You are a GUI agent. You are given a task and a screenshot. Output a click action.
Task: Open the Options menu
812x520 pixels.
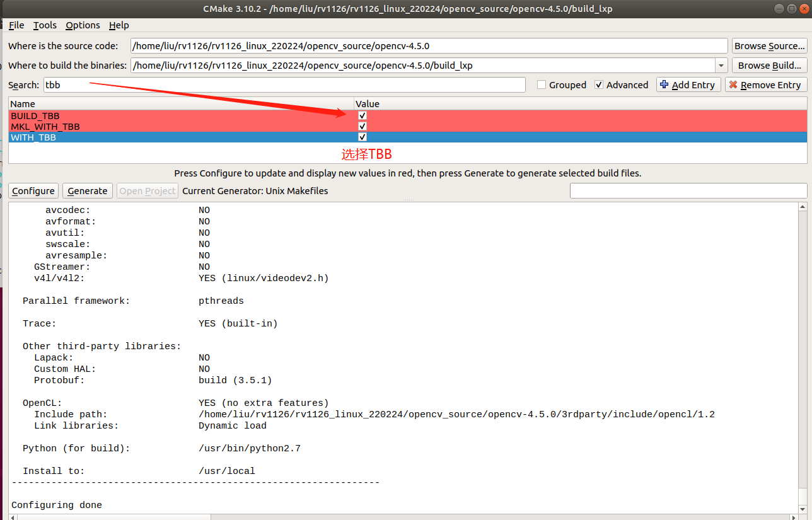[82, 25]
